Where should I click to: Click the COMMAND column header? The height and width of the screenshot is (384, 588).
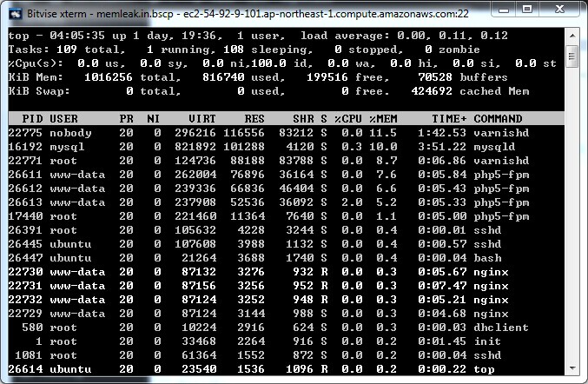(498, 119)
